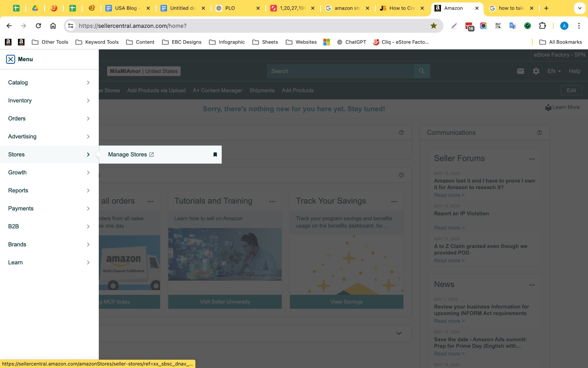The image size is (588, 368).
Task: Open the Extensions puzzle icon
Action: coord(542,26)
